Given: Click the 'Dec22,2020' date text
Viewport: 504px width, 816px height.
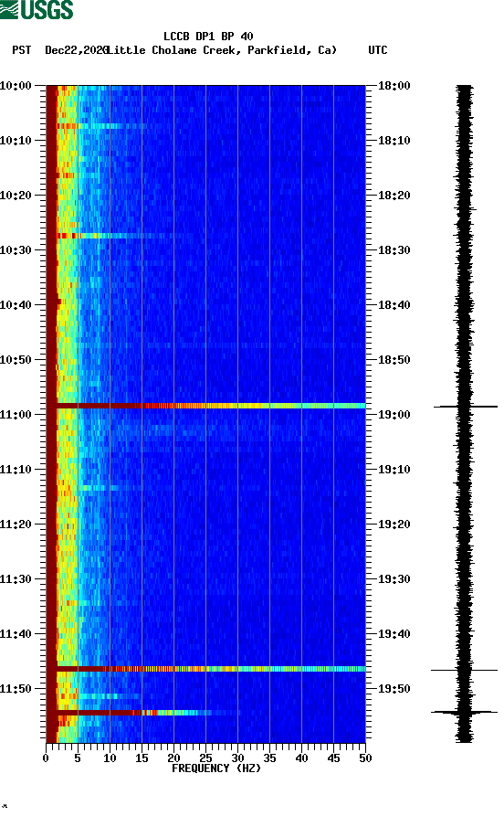Looking at the screenshot, I should coord(76,50).
